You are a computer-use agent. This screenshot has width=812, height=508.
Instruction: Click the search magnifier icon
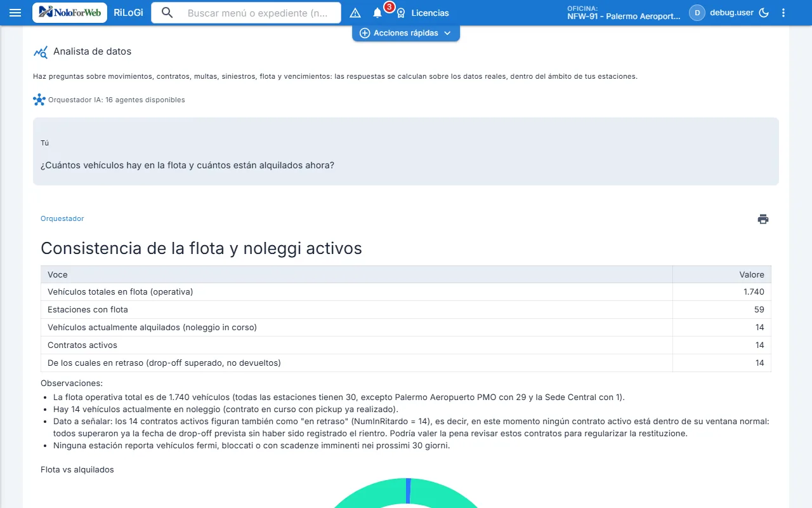tap(167, 13)
